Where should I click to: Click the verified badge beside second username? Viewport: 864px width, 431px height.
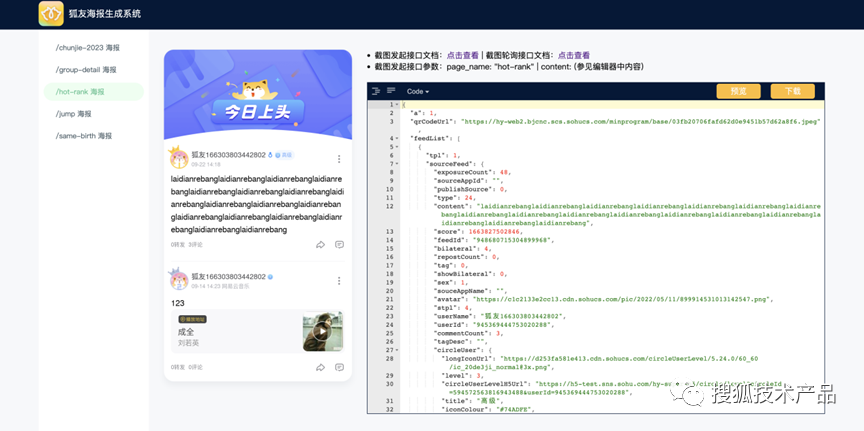pyautogui.click(x=271, y=277)
